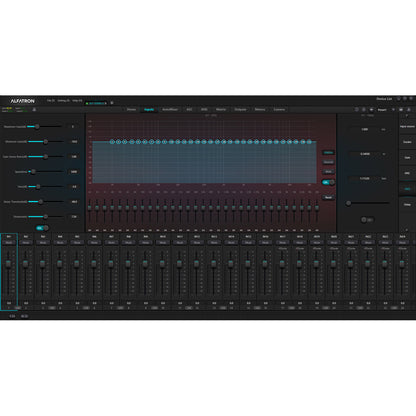Toggle the EQ ON switch beside the graph

[x=328, y=182]
